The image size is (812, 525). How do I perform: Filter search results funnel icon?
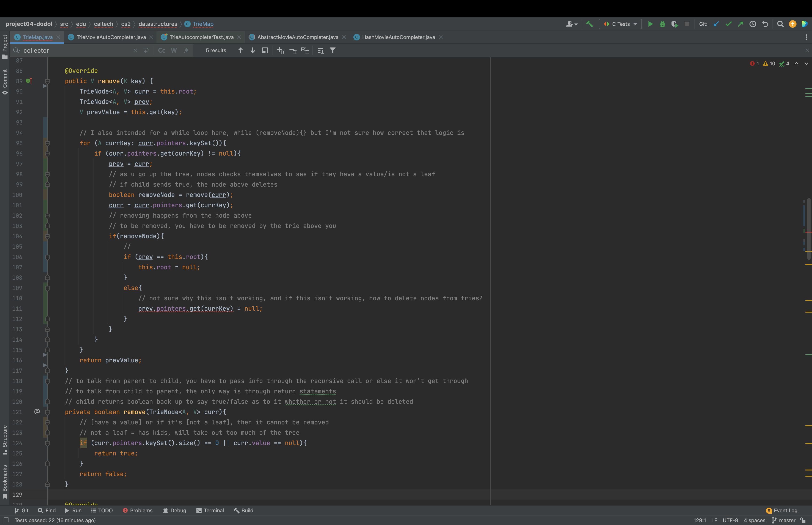click(332, 51)
